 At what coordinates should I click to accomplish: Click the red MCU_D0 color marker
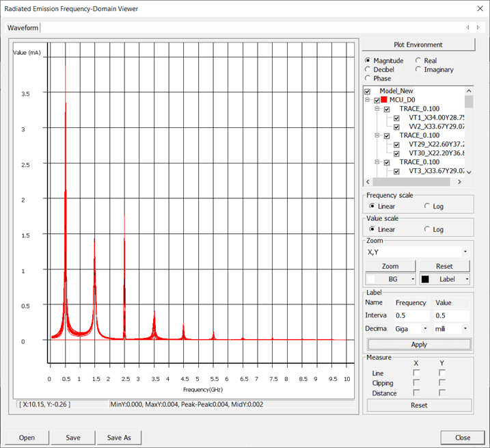coord(384,101)
